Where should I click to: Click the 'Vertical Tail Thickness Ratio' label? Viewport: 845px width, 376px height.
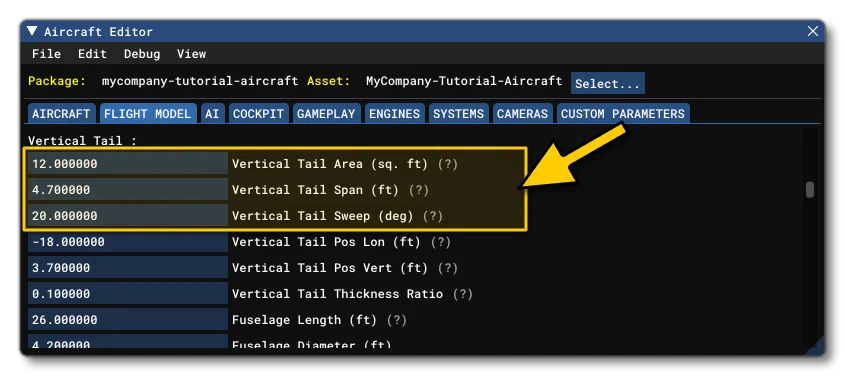(x=337, y=294)
